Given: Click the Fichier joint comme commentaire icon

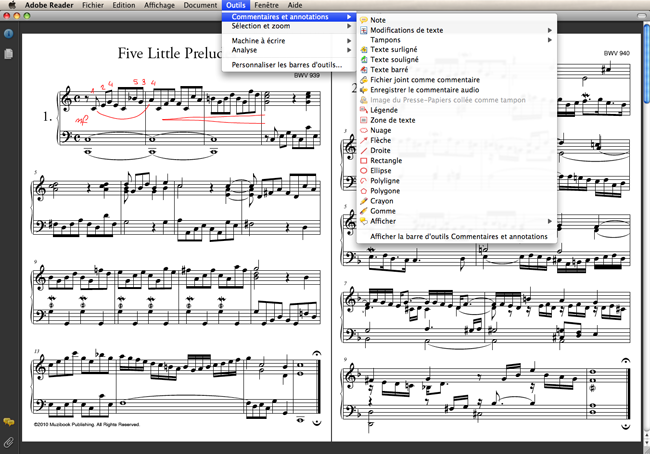Looking at the screenshot, I should (x=364, y=80).
